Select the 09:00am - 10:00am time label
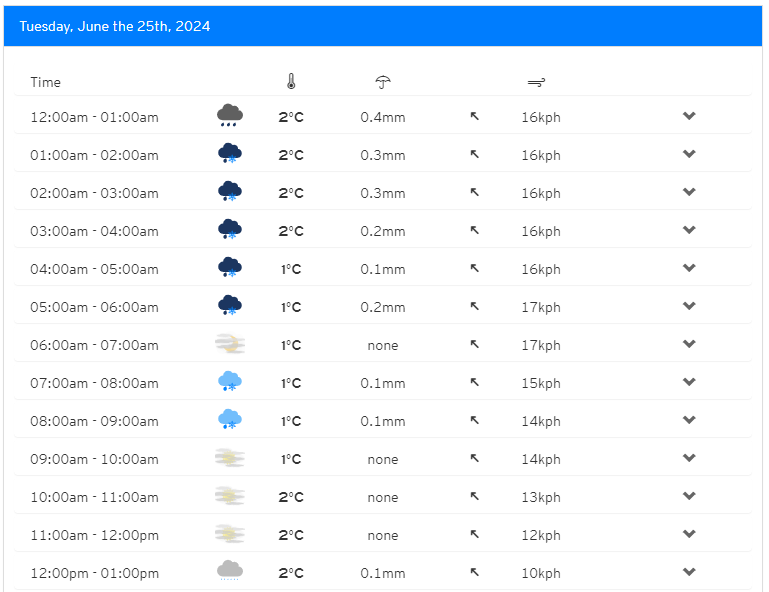Screen dimensions: 769x592 pos(95,459)
